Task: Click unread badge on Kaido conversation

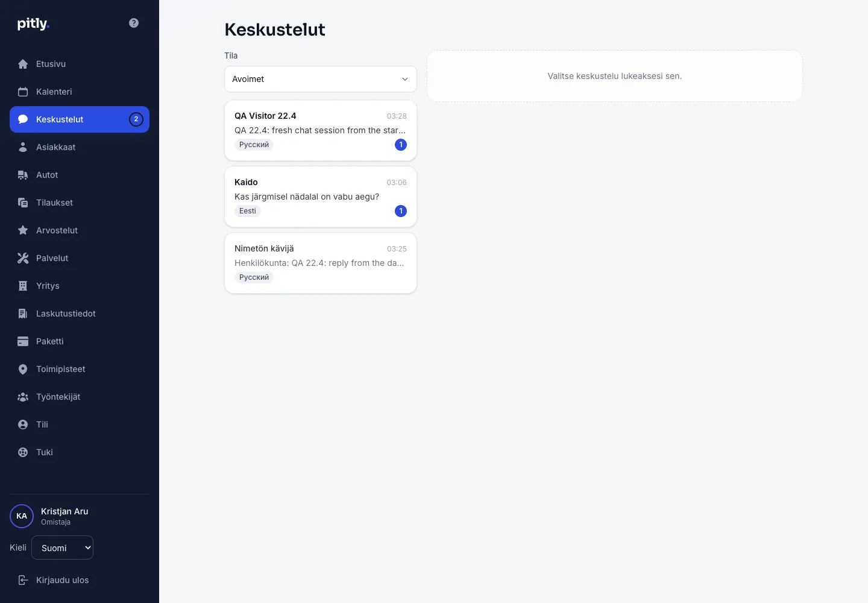Action: pos(401,211)
